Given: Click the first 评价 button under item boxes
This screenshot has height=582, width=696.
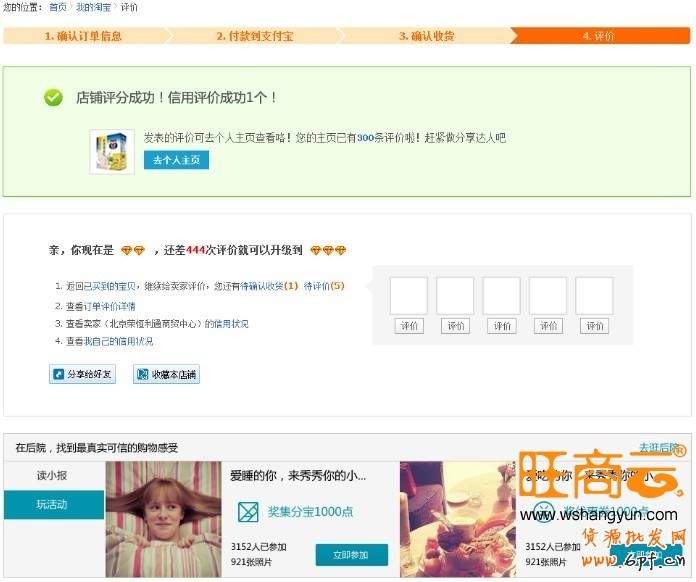Looking at the screenshot, I should point(408,326).
